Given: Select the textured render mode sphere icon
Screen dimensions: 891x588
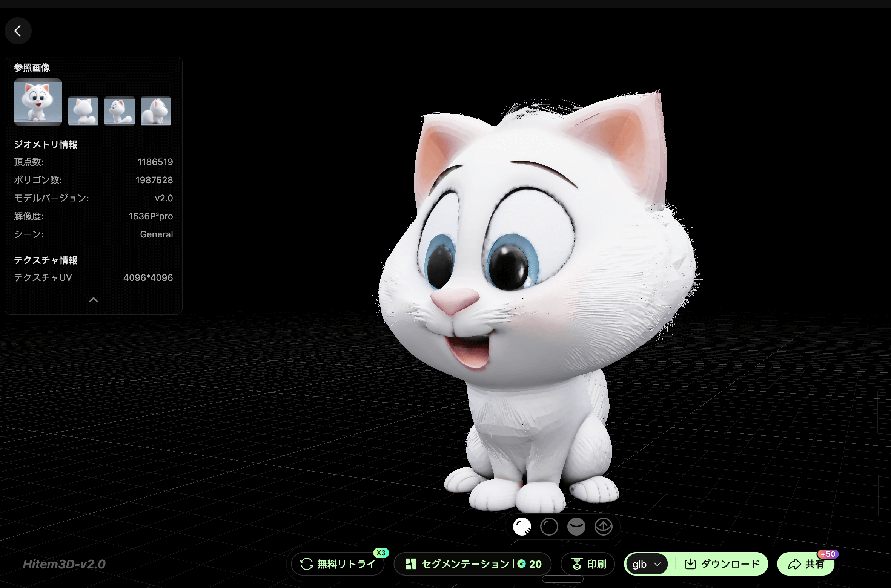Looking at the screenshot, I should tap(522, 527).
